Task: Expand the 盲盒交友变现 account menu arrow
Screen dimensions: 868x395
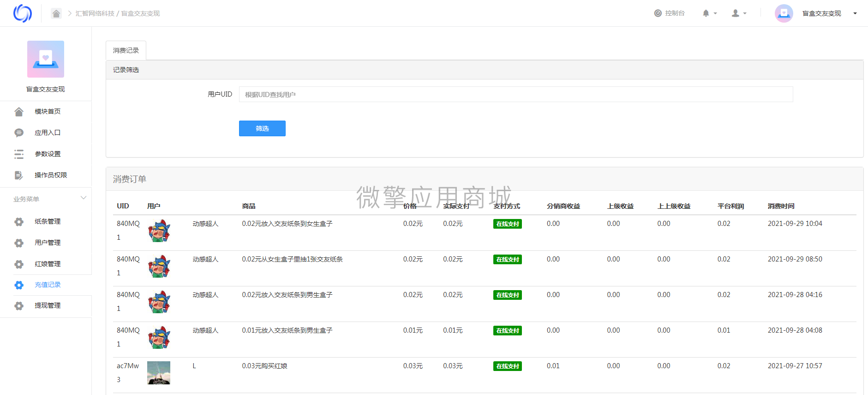Action: 855,13
